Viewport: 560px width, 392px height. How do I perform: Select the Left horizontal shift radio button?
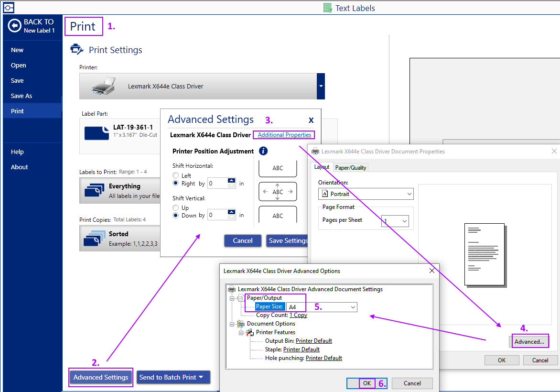176,176
